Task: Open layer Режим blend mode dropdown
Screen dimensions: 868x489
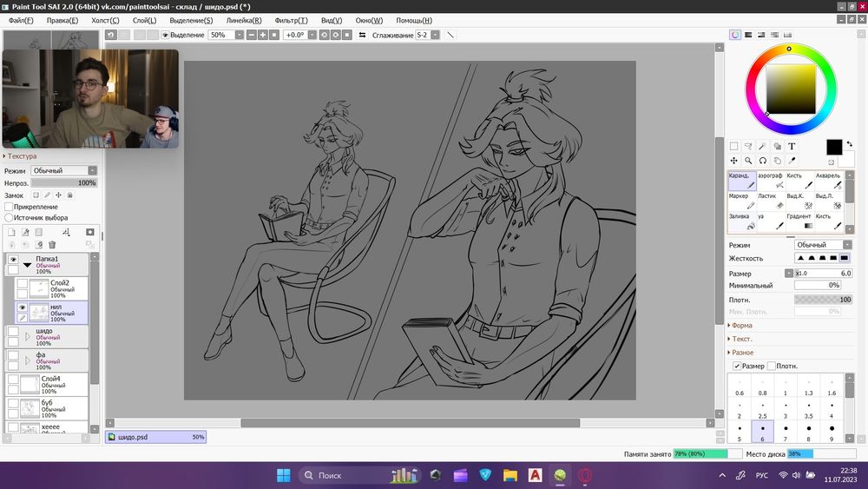Action: [x=64, y=170]
